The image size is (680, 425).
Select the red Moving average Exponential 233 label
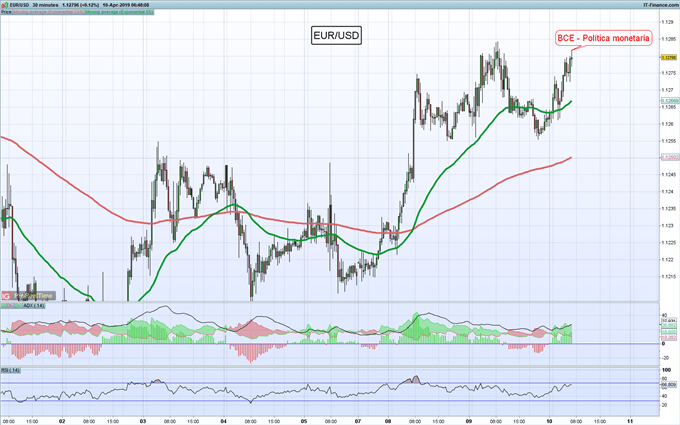(48, 12)
